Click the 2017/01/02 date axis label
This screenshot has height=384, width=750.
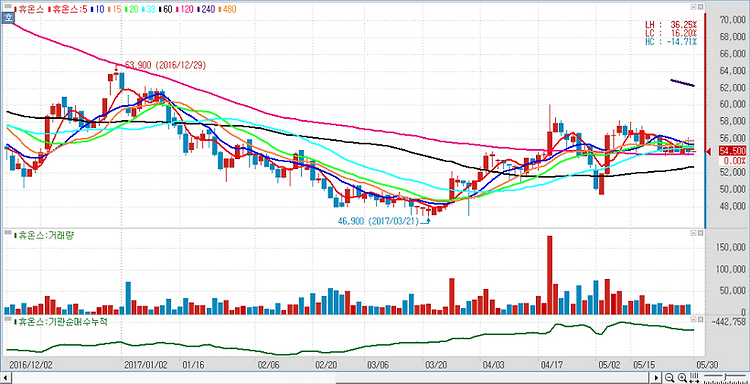click(x=145, y=365)
